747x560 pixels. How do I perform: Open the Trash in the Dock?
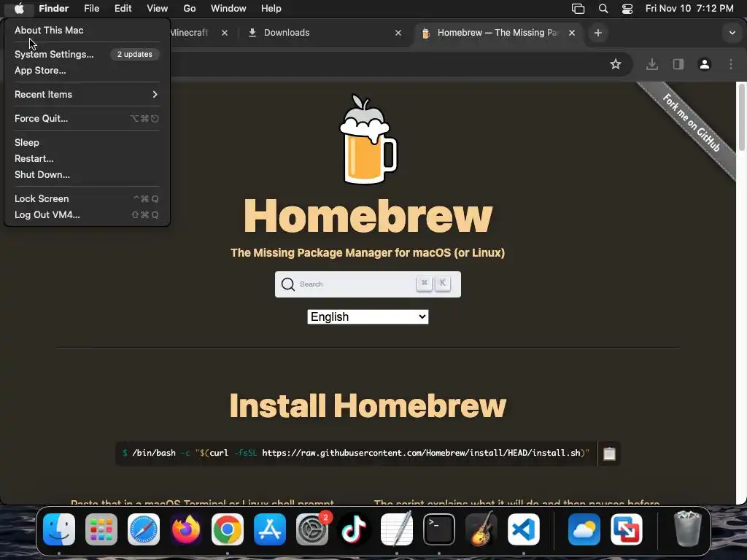point(687,529)
